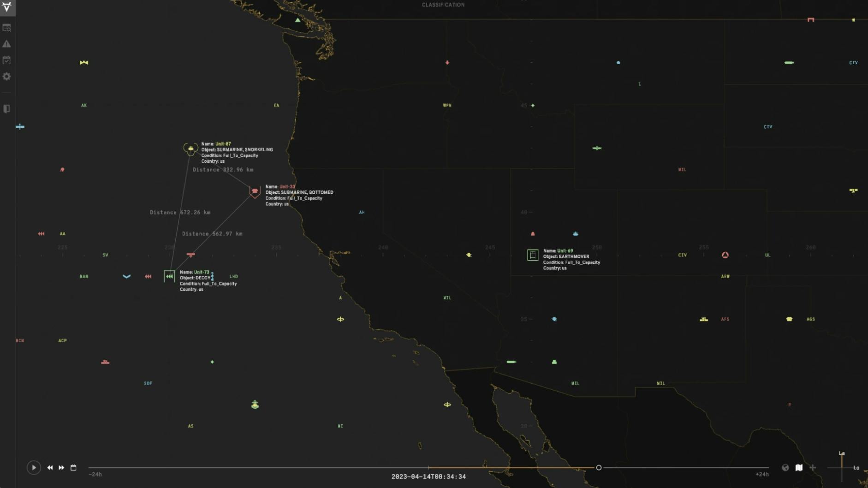The image size is (868, 488).
Task: Click the timestamp 2023-04-14T08:34:34
Action: point(428,477)
